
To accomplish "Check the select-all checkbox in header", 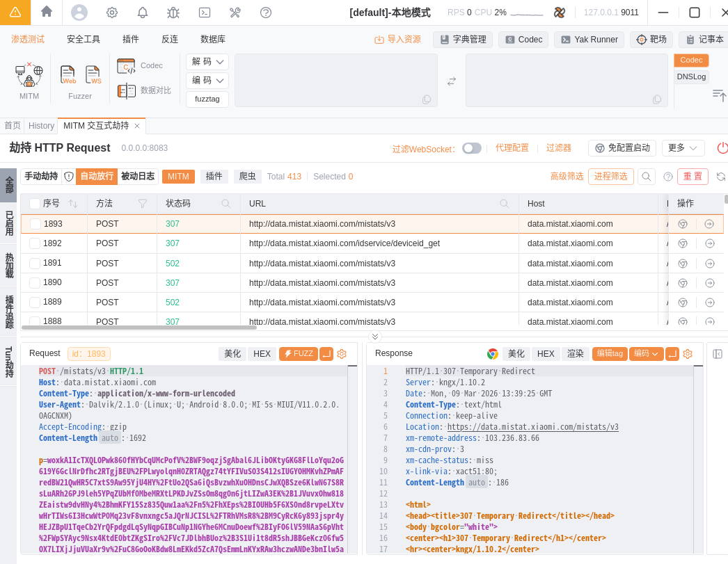I will pyautogui.click(x=35, y=204).
